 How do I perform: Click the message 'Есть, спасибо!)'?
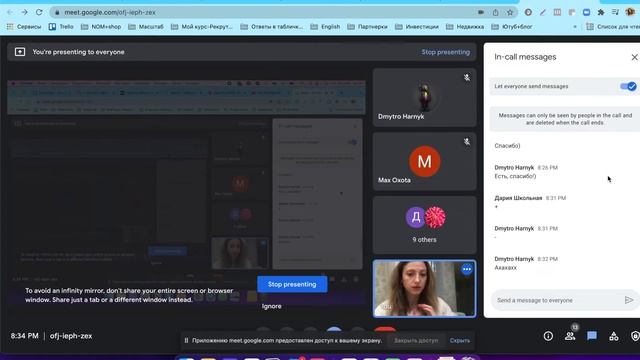pos(515,176)
